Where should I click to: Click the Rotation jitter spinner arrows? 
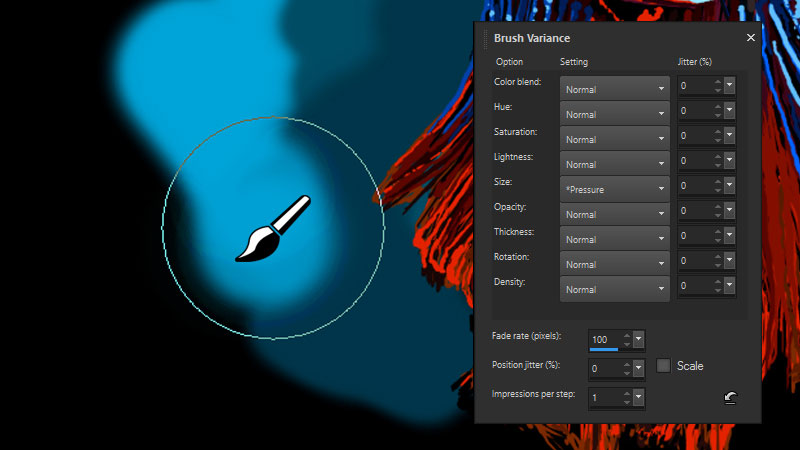(x=718, y=261)
